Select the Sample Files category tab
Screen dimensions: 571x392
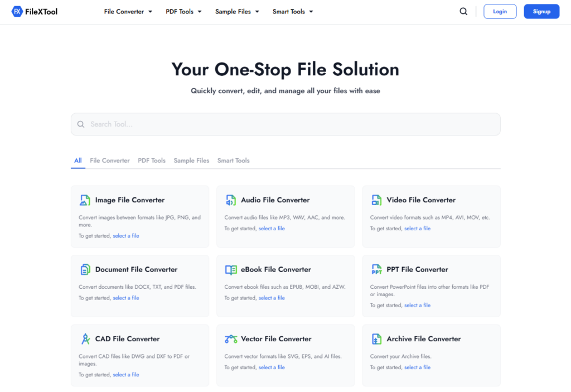point(191,160)
